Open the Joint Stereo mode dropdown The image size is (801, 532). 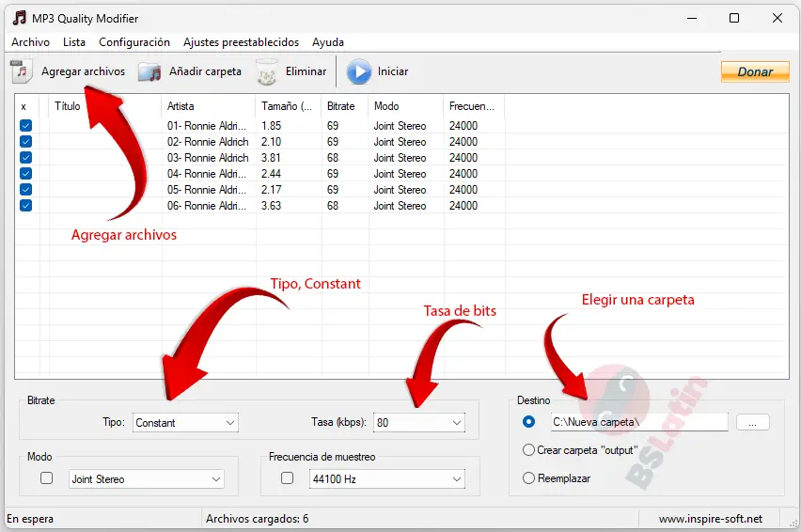point(147,479)
